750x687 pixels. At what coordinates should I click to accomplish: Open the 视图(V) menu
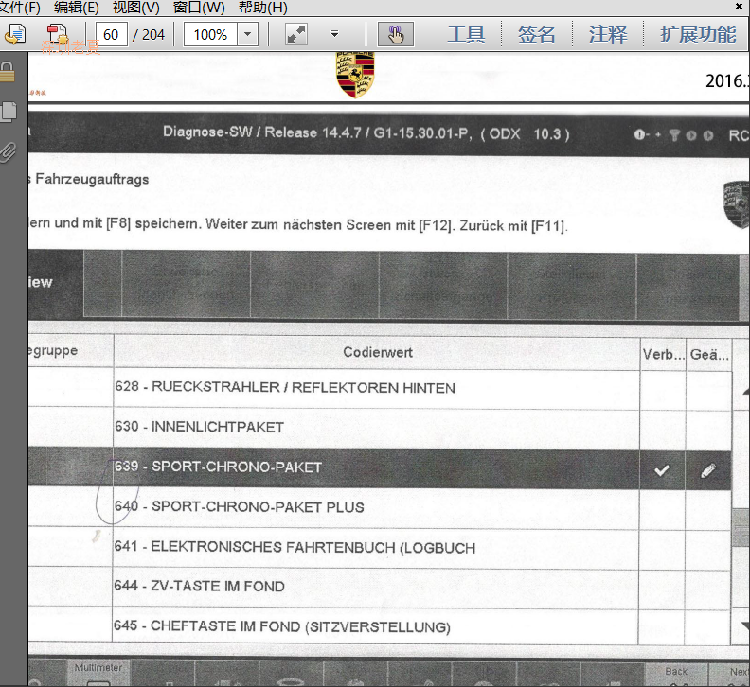(x=136, y=7)
